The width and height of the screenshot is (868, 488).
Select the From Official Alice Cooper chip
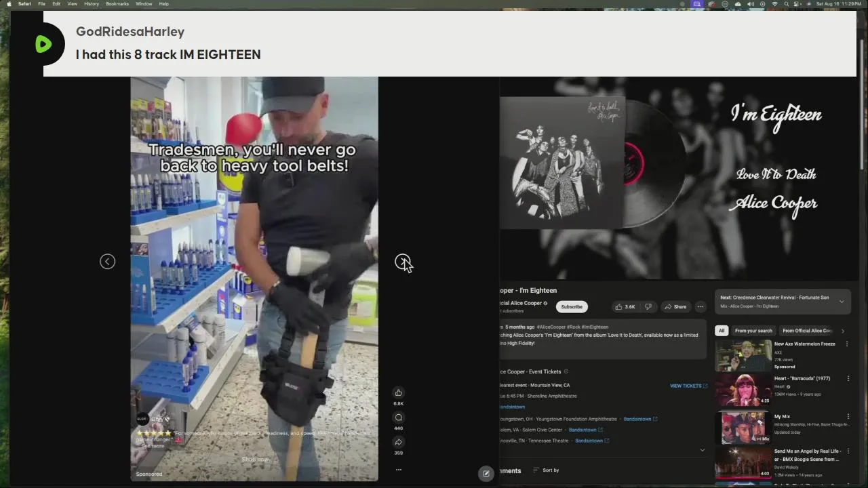806,331
